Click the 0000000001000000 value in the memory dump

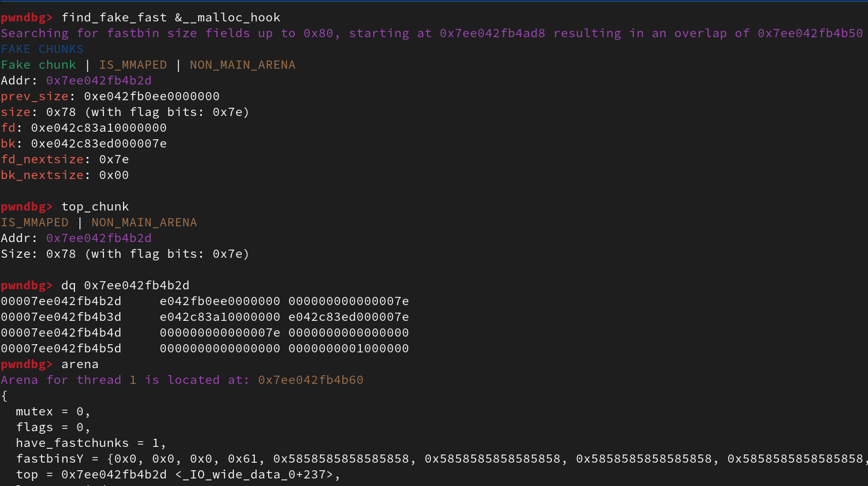coord(348,349)
